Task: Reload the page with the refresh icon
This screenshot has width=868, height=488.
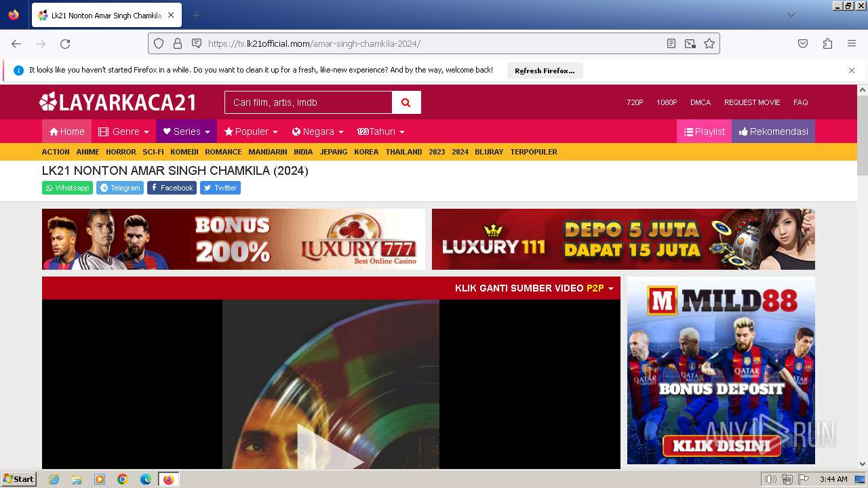Action: point(65,43)
